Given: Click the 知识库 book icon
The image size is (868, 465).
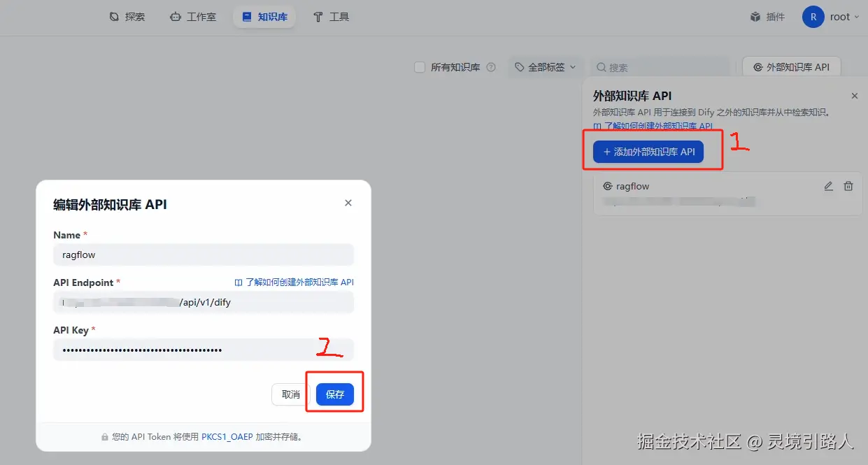Looking at the screenshot, I should [x=246, y=16].
